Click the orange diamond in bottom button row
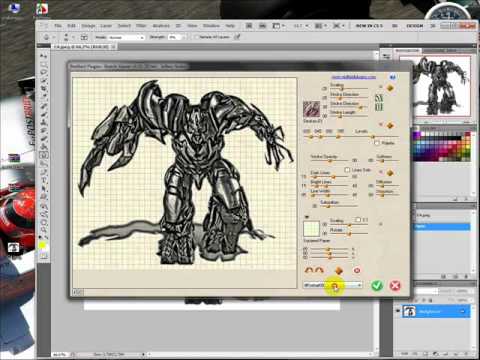This screenshot has height=360, width=480. click(x=339, y=270)
